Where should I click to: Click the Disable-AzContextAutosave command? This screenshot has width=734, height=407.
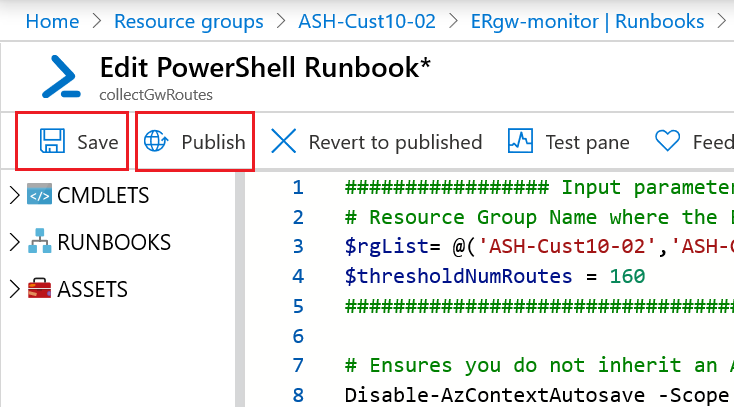point(494,395)
